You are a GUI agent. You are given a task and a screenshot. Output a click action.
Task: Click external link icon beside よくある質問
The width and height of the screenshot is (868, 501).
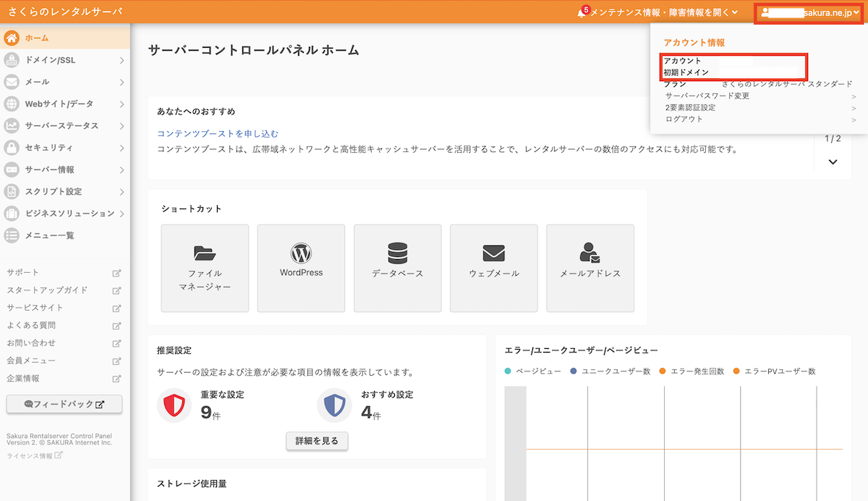[x=116, y=326]
